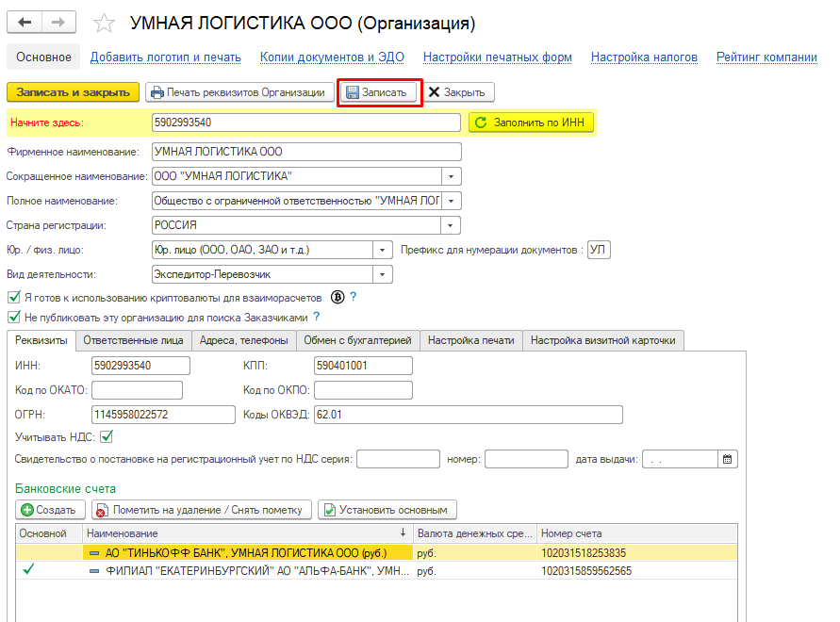Create a new bank account with Создать
This screenshot has width=840, height=622.
click(50, 510)
